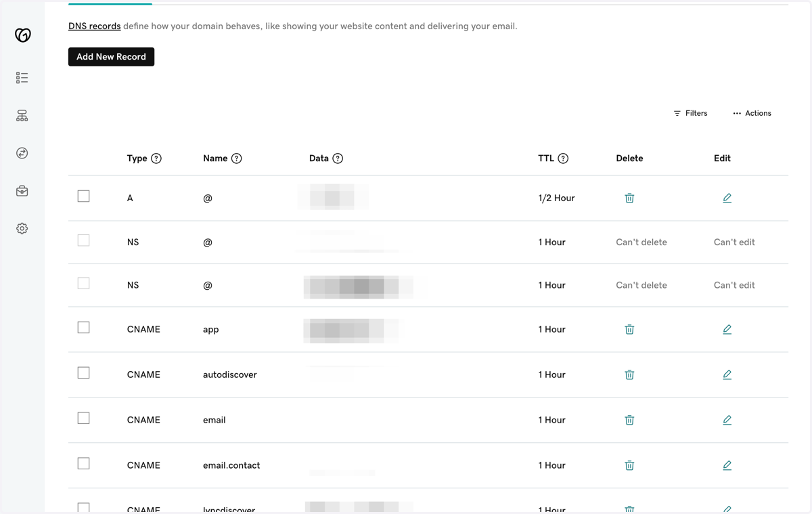Select the CNAME email record checkbox

[x=83, y=419]
